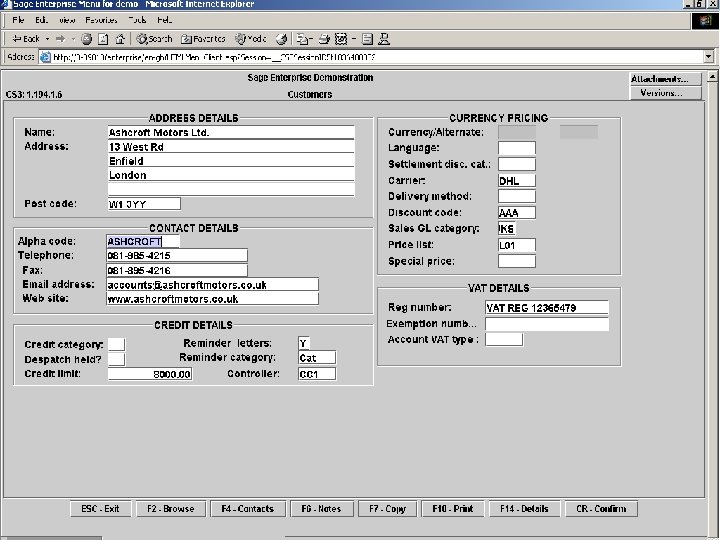This screenshot has width=720, height=540.
Task: Click the Discuss toolbar icon
Action: [x=367, y=39]
